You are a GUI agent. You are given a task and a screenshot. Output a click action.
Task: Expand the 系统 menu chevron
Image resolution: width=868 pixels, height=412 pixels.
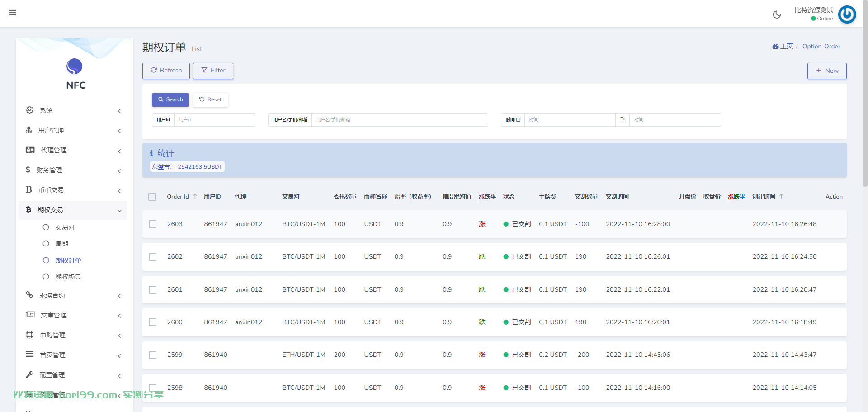[119, 111]
